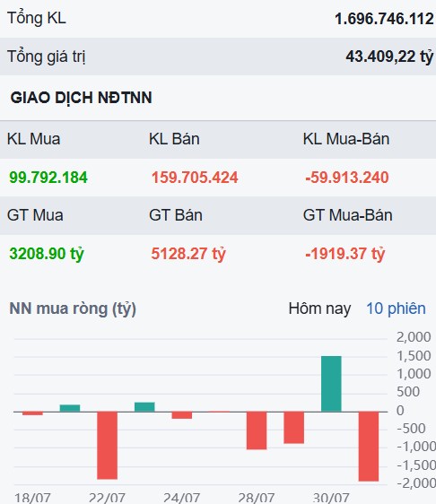436x504 pixels.
Task: Select buy value 3208.90 tỷ
Action: click(x=47, y=254)
